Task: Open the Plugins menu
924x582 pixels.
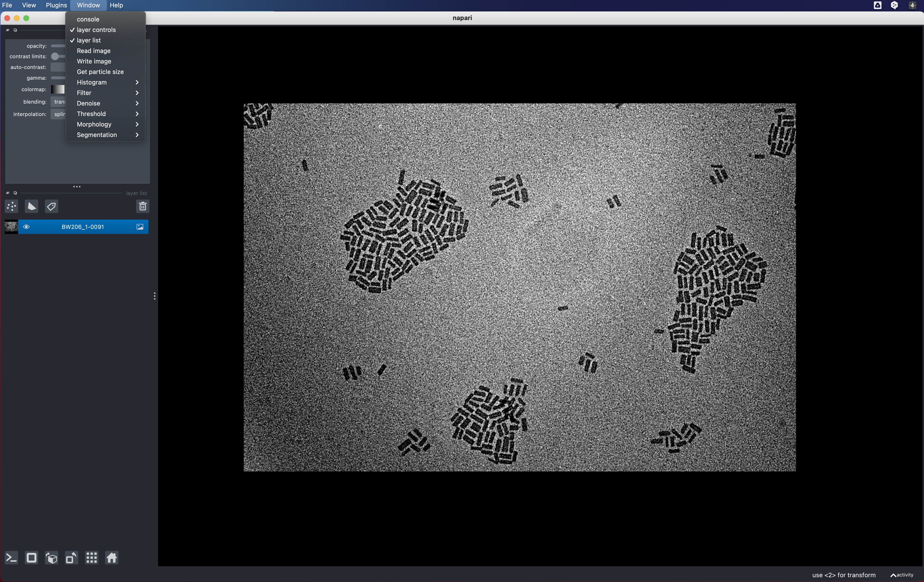Action: tap(56, 5)
